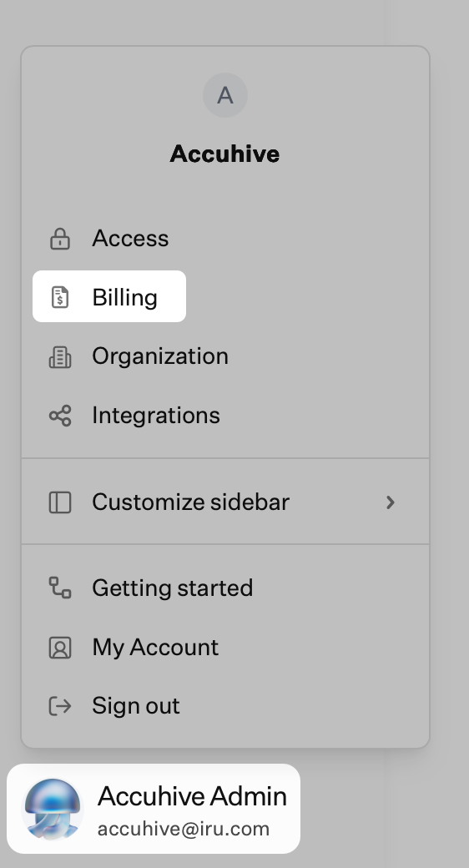Click the Customize sidebar panel icon

pos(60,502)
